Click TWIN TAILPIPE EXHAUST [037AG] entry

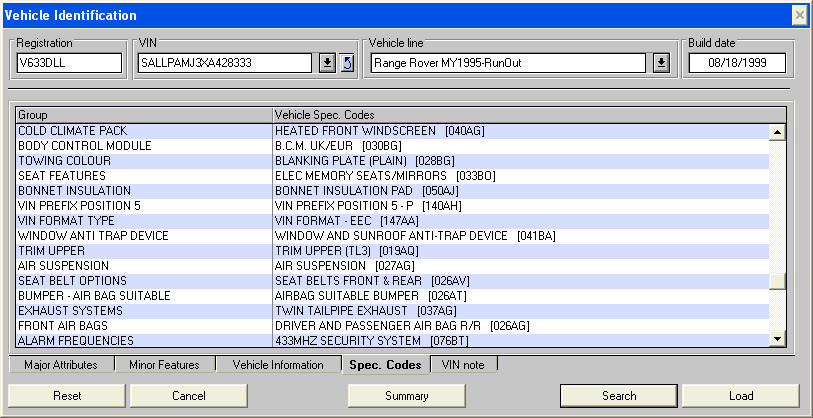pos(366,311)
